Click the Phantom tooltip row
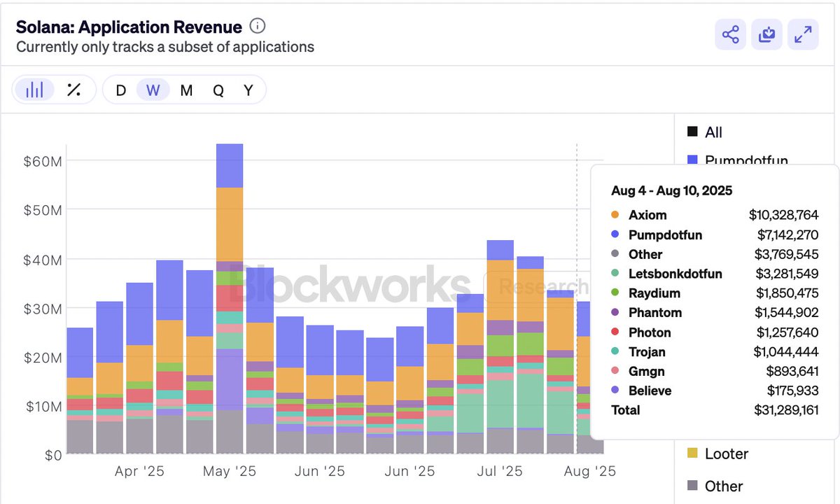The width and height of the screenshot is (840, 504). [715, 312]
